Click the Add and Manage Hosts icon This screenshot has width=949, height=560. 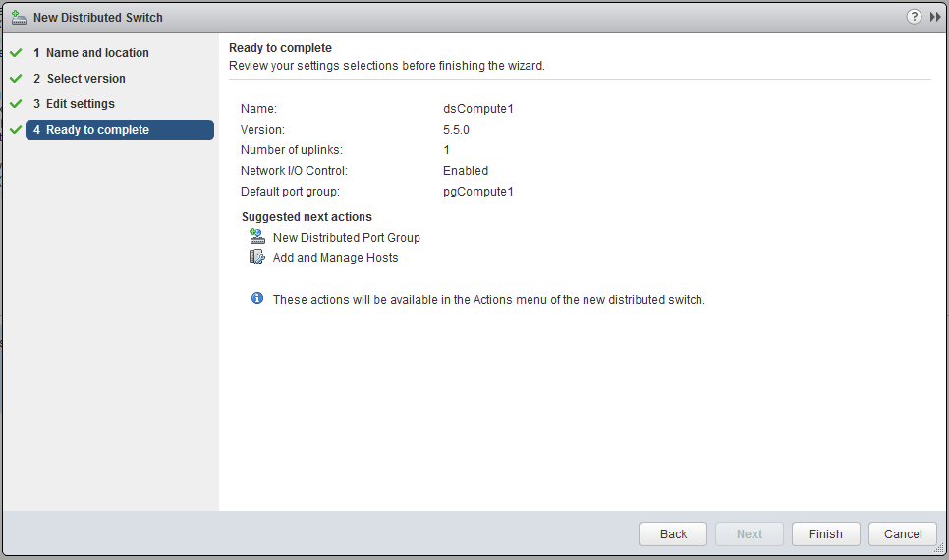coord(257,257)
